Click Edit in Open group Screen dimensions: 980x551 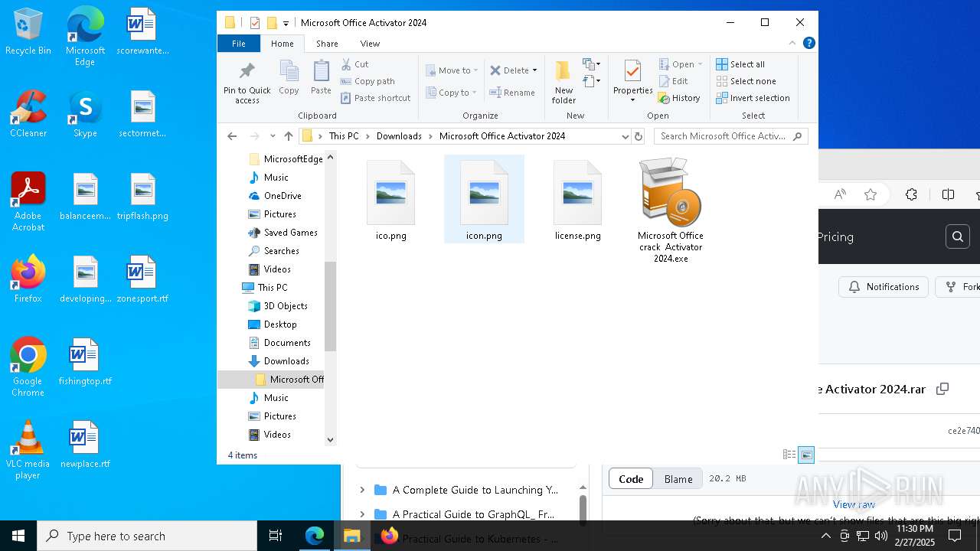(673, 81)
